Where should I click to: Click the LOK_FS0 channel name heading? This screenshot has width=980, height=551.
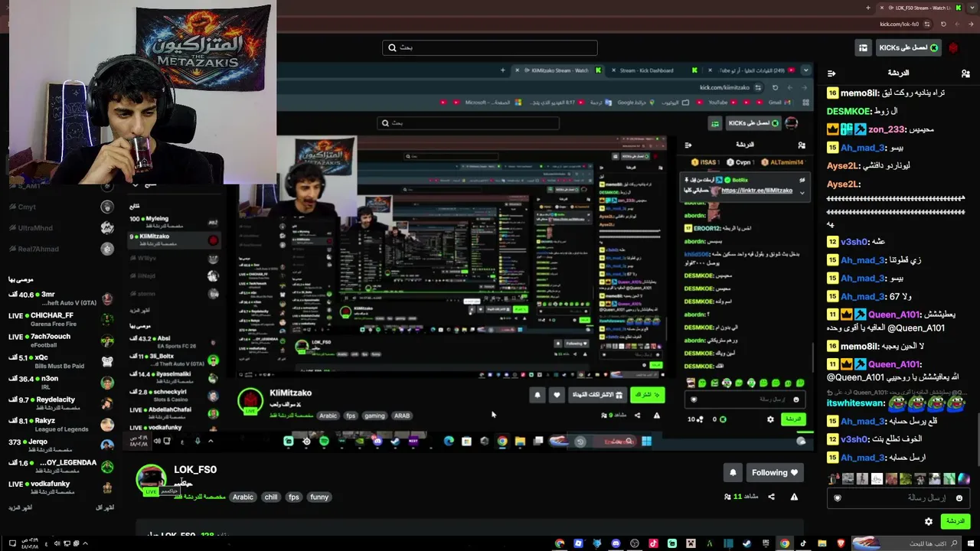coord(195,470)
